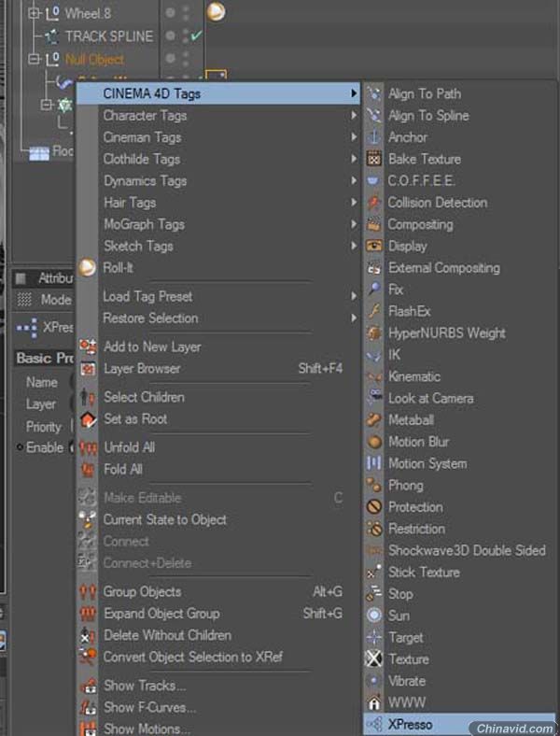Click the External Compositing tag icon

tap(374, 267)
